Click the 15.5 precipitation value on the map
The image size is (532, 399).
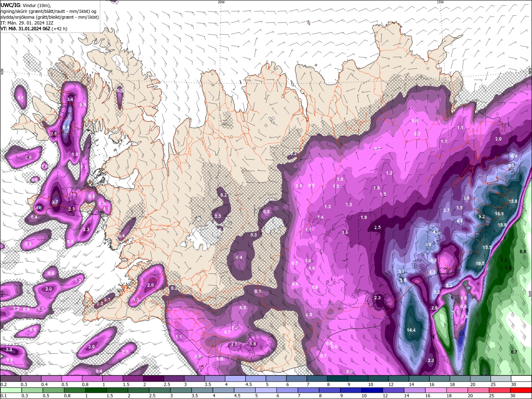pos(487,247)
